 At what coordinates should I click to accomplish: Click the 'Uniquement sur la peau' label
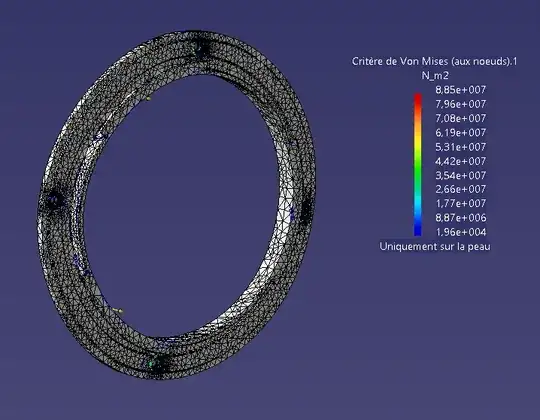435,246
